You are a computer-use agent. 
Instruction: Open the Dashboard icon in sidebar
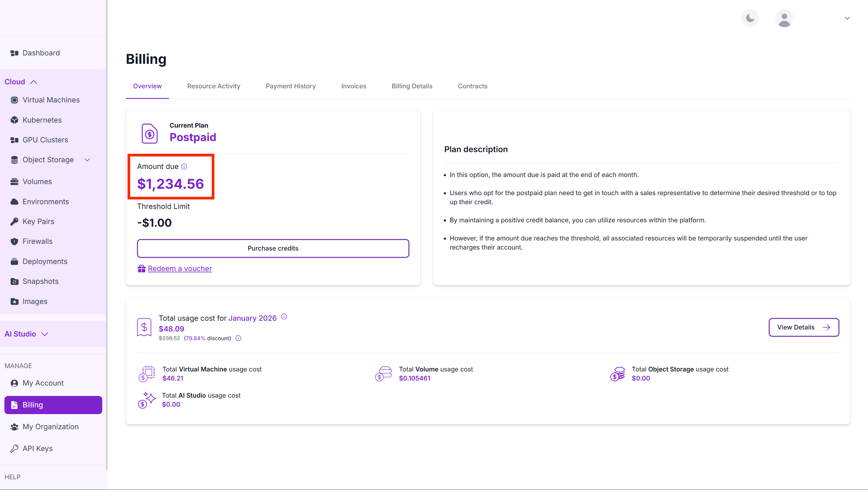pos(14,53)
